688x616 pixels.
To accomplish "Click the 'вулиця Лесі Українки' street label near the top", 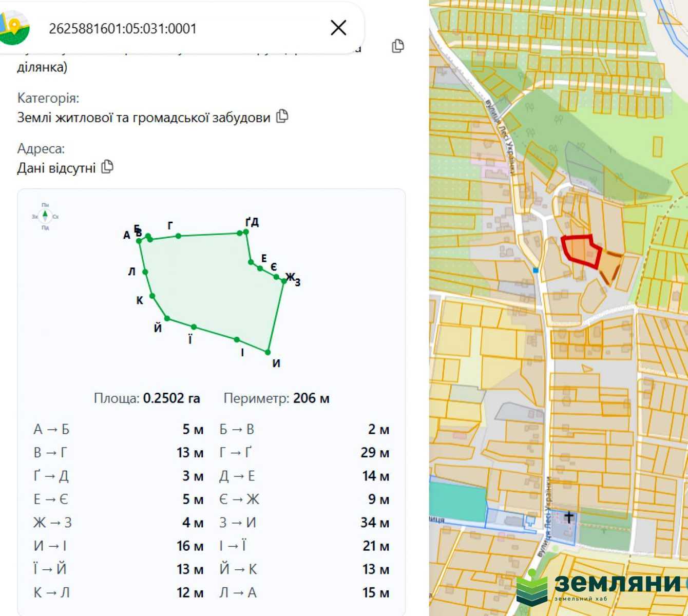I will click(x=501, y=138).
